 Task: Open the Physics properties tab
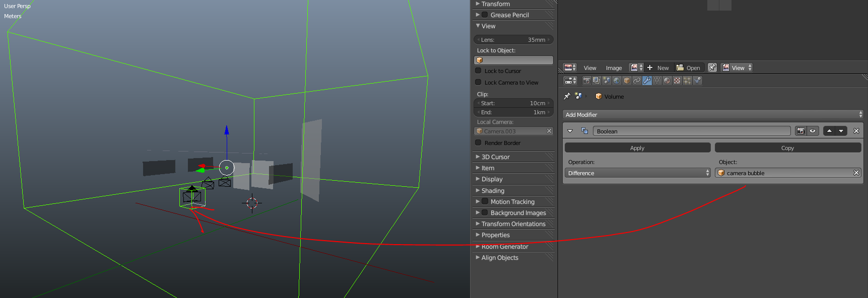697,81
